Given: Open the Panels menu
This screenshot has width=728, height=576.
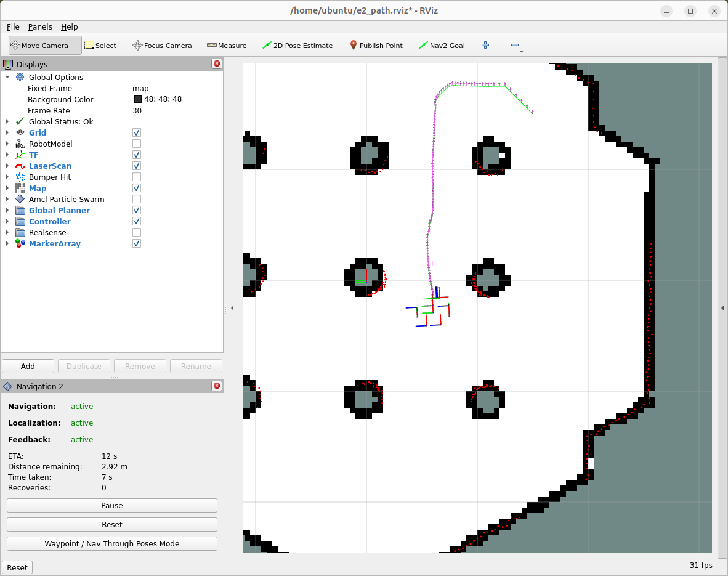Looking at the screenshot, I should [40, 27].
